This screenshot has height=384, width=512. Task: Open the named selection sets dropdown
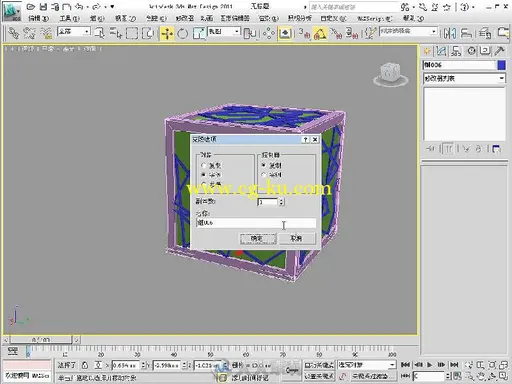tap(409, 31)
